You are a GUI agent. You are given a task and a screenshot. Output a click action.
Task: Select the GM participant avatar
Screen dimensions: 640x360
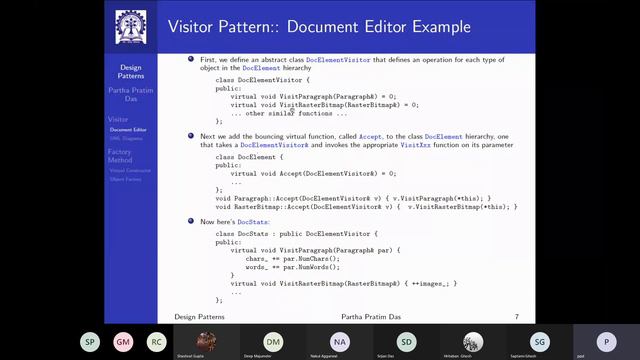pyautogui.click(x=123, y=342)
